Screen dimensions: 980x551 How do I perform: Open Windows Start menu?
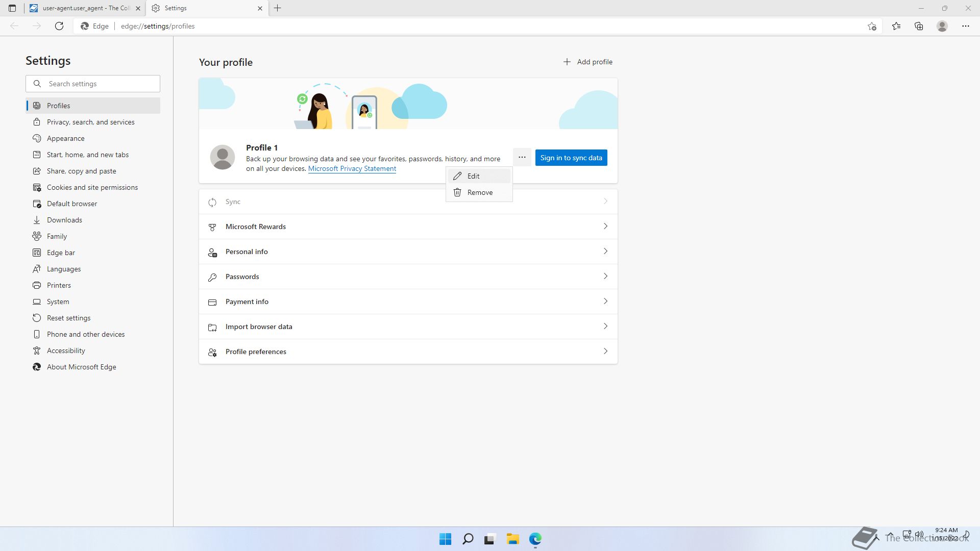445,539
